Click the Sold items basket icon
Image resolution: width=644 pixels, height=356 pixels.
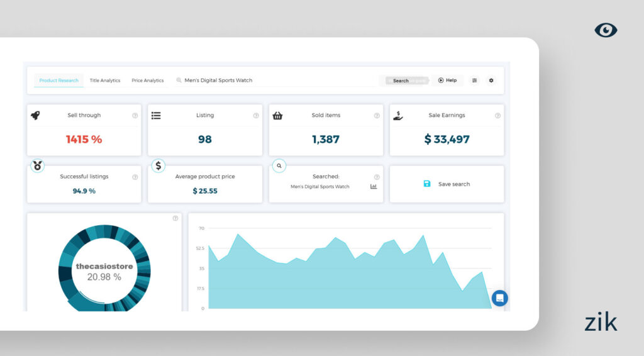[277, 115]
